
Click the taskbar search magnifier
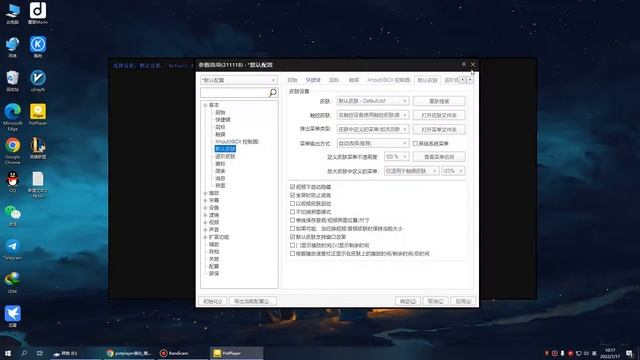coord(24,353)
